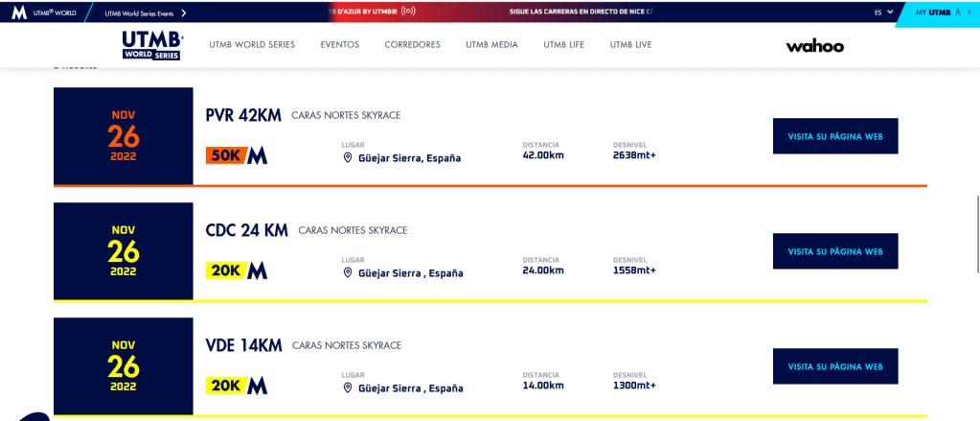Click the 20K M badge for CDC 24 KM
Image resolution: width=980 pixels, height=421 pixels.
point(237,271)
